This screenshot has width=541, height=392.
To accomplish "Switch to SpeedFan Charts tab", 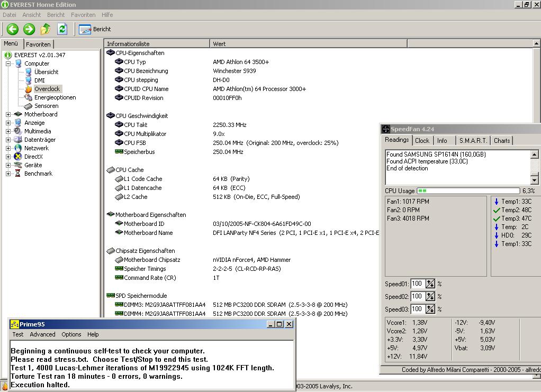I will pos(502,141).
